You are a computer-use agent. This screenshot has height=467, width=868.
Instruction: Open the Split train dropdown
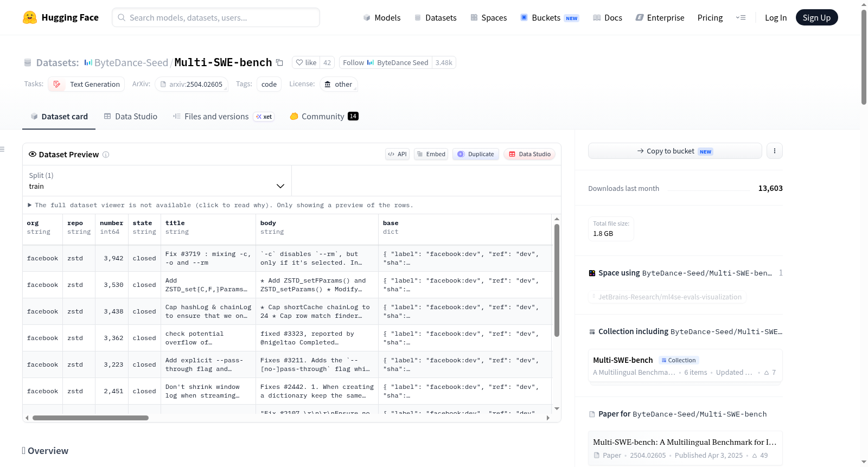[157, 181]
